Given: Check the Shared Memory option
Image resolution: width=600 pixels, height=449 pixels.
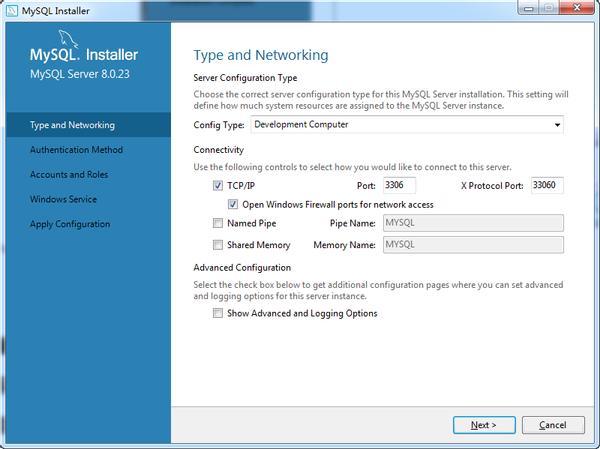Looking at the screenshot, I should [x=218, y=245].
